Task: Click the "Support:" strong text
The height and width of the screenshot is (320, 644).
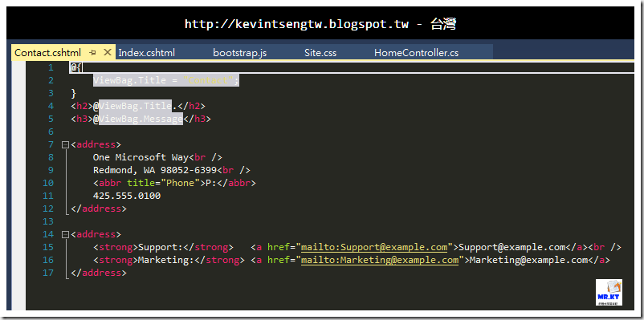Action: pyautogui.click(x=161, y=247)
